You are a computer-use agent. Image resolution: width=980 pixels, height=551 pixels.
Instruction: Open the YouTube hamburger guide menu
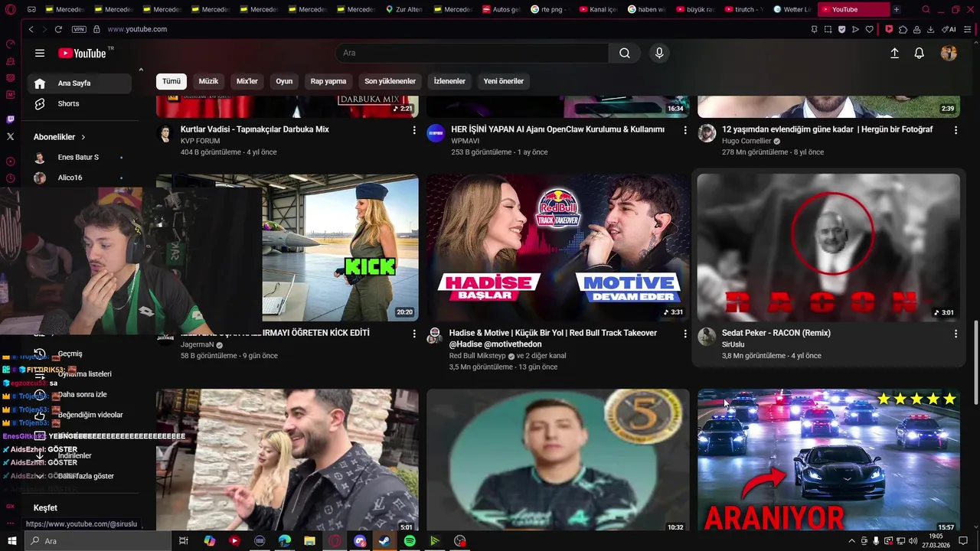pyautogui.click(x=40, y=53)
